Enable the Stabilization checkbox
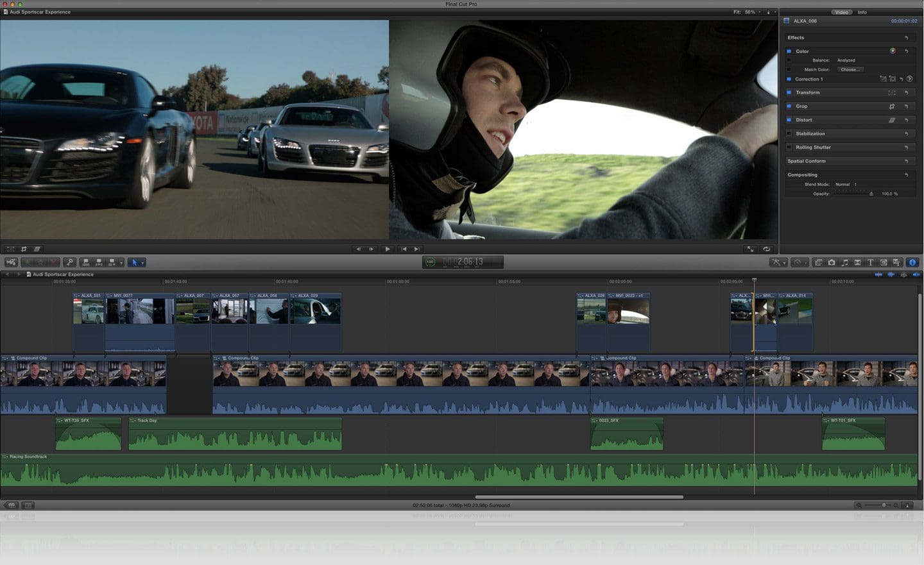 click(789, 133)
